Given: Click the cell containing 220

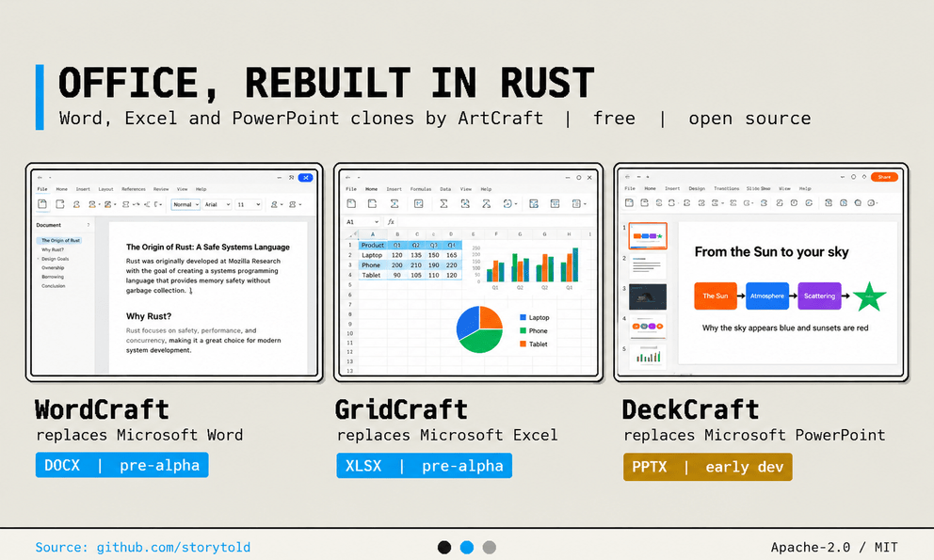Looking at the screenshot, I should tap(452, 265).
